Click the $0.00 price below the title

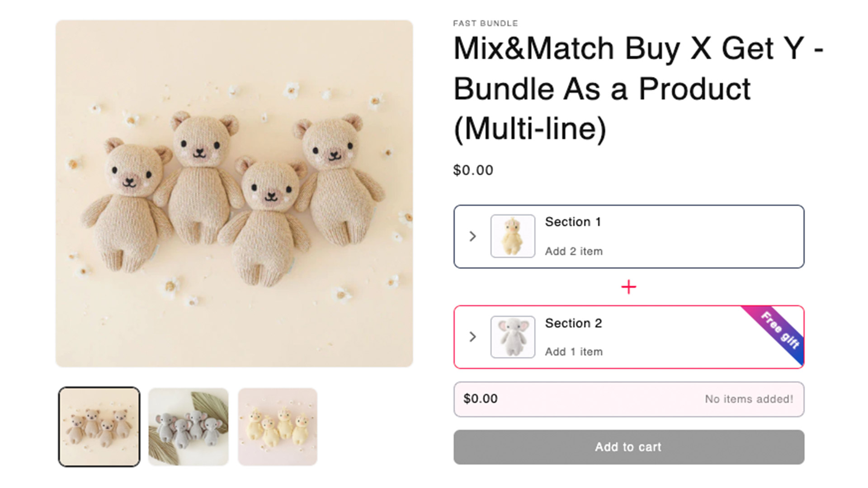(x=473, y=170)
